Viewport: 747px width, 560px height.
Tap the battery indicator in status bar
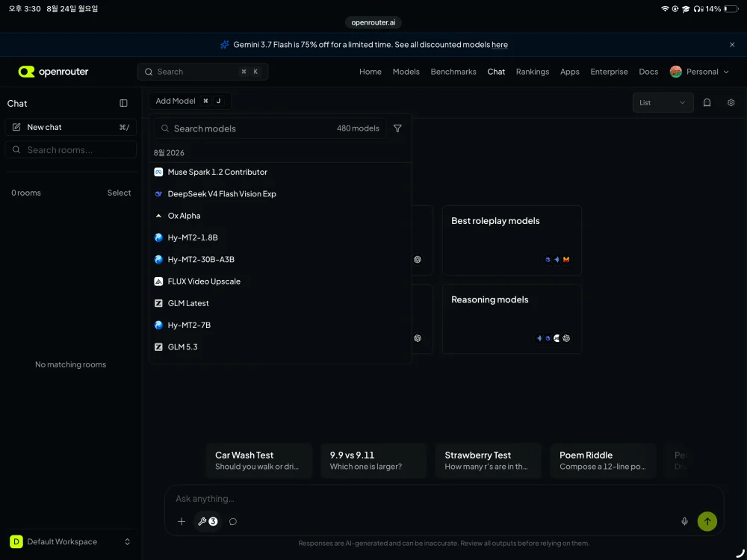pyautogui.click(x=731, y=8)
